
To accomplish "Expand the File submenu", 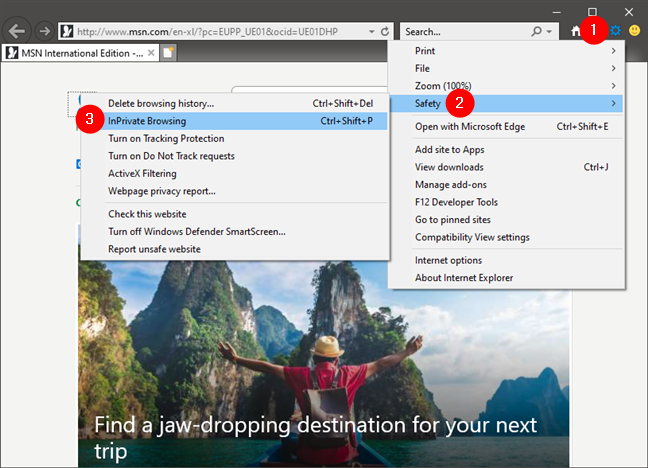I will pos(507,68).
